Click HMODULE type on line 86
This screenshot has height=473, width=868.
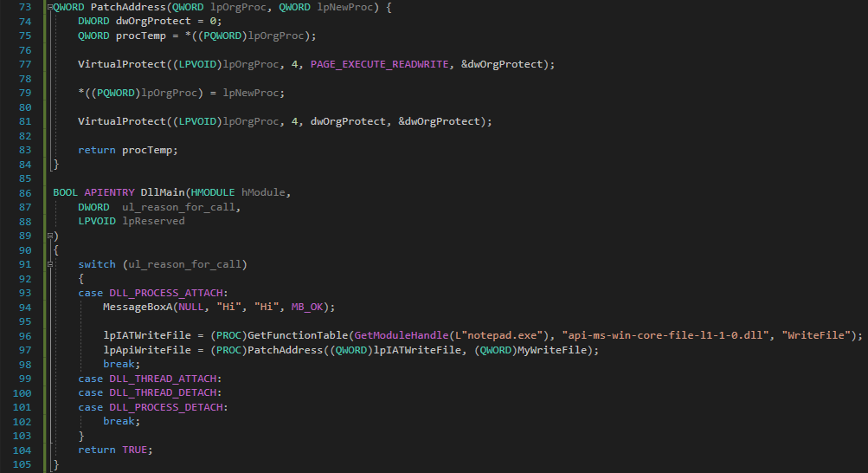tap(213, 192)
